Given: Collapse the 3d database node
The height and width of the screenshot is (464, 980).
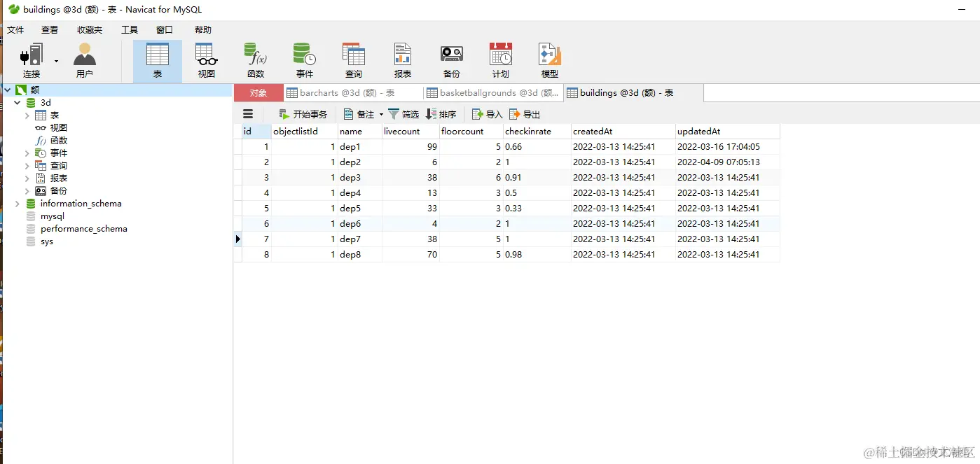Looking at the screenshot, I should click(x=18, y=102).
